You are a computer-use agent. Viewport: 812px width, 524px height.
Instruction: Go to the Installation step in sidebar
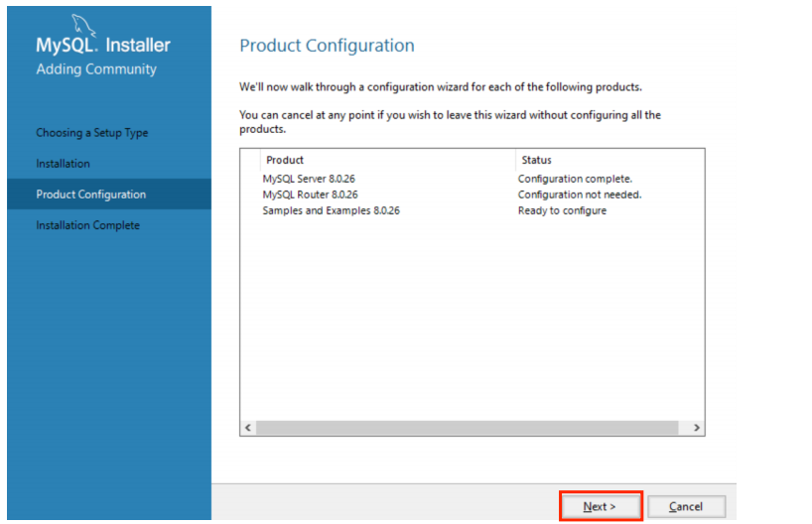click(x=63, y=164)
